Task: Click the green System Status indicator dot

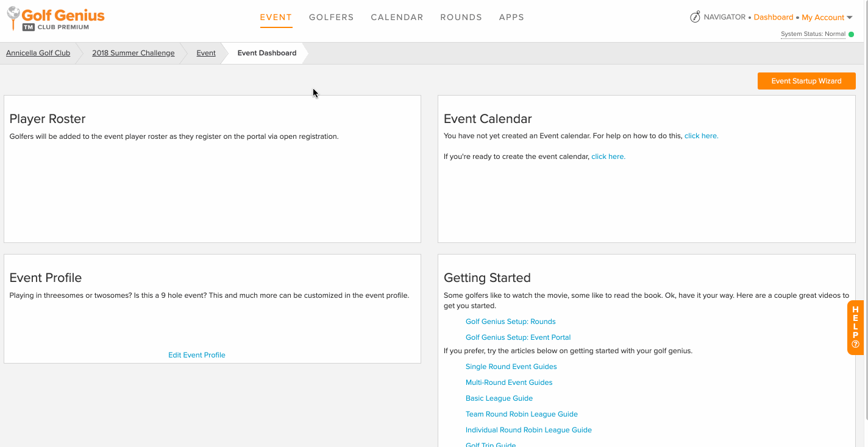Action: (x=852, y=34)
